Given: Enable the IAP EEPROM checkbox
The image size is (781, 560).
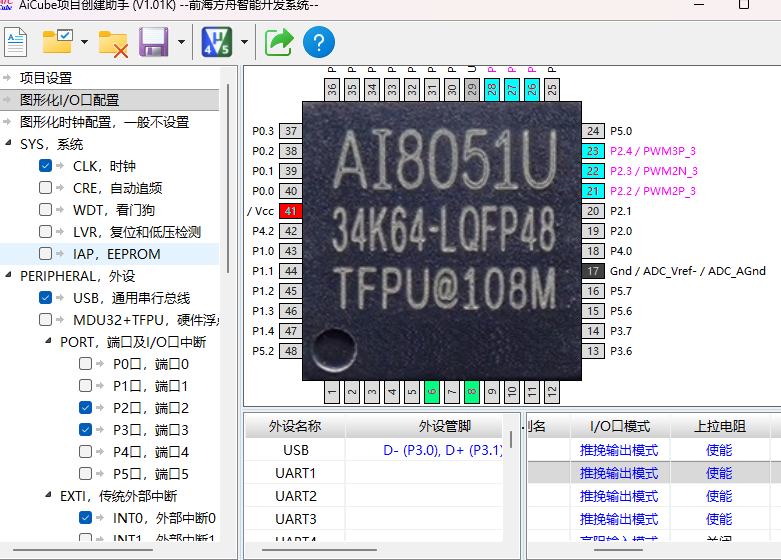Looking at the screenshot, I should [x=45, y=254].
